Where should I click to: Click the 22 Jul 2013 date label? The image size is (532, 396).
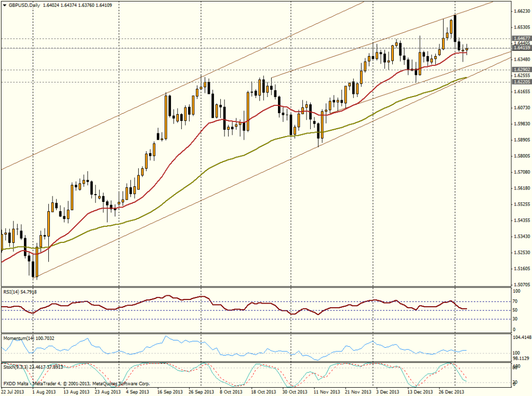12,392
